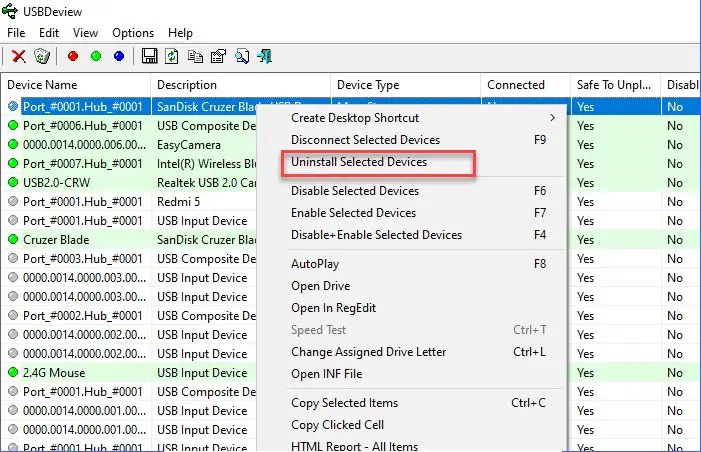Screen dimensions: 701x452
Task: Select the Cruzer Blade device name
Action: pos(56,240)
